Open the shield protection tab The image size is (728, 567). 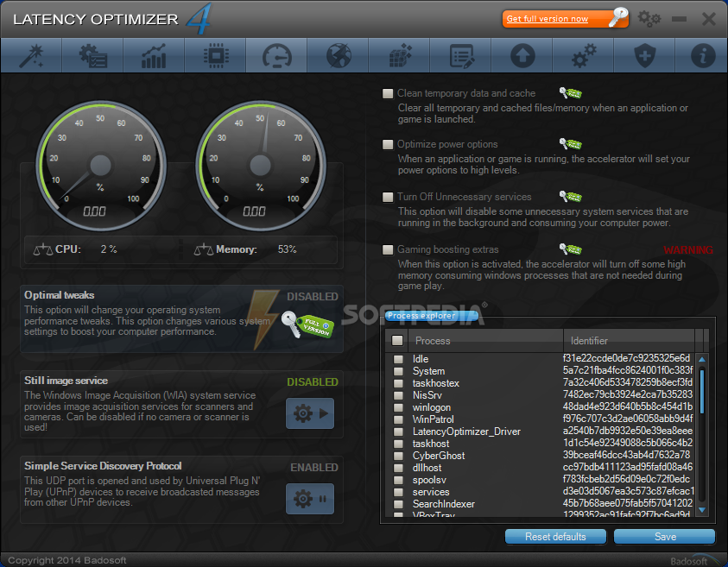click(x=645, y=56)
